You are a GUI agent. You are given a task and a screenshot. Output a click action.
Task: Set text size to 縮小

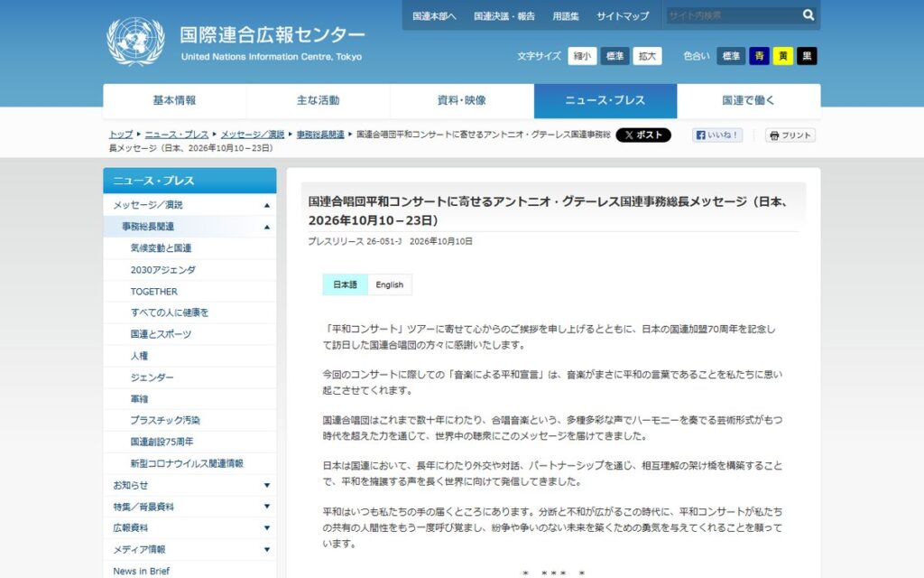(582, 56)
